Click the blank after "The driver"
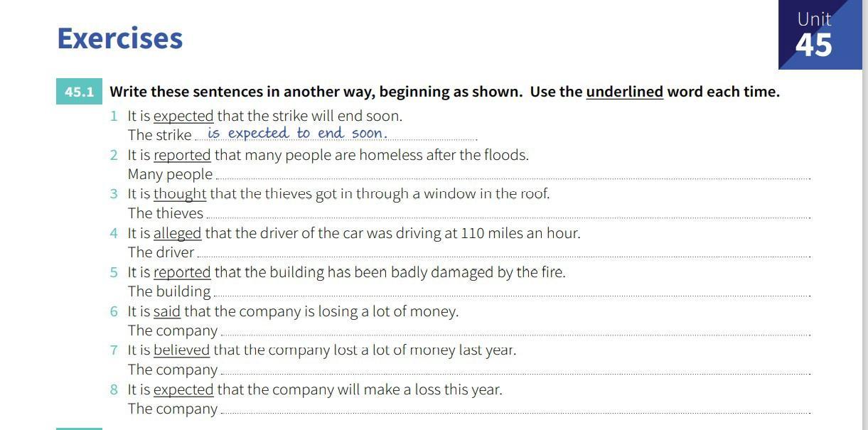The width and height of the screenshot is (868, 430). click(503, 252)
